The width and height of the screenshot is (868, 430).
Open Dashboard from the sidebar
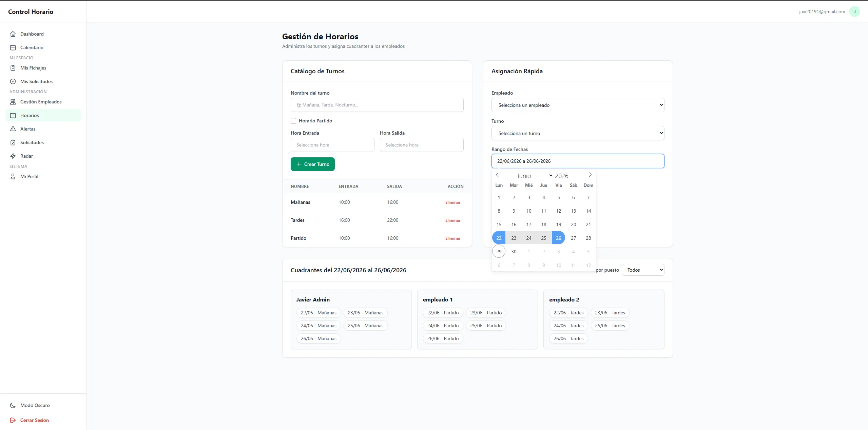click(x=43, y=34)
